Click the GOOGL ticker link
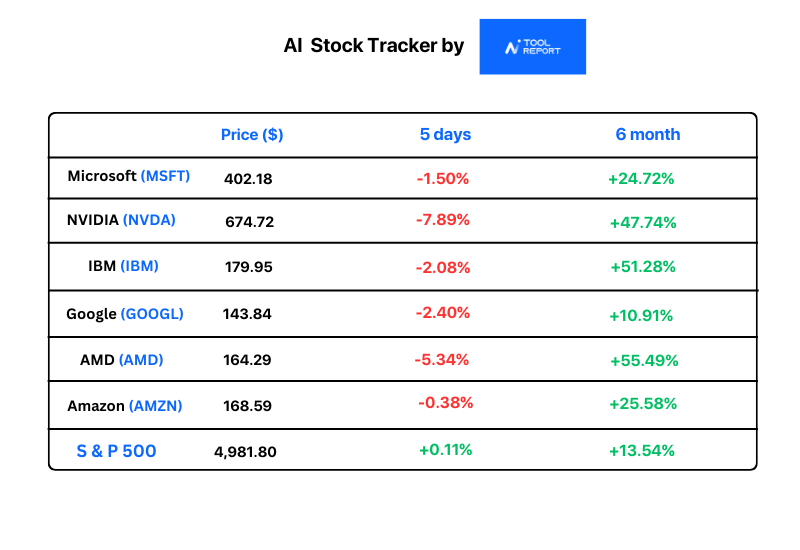The width and height of the screenshot is (800, 550). tap(152, 314)
